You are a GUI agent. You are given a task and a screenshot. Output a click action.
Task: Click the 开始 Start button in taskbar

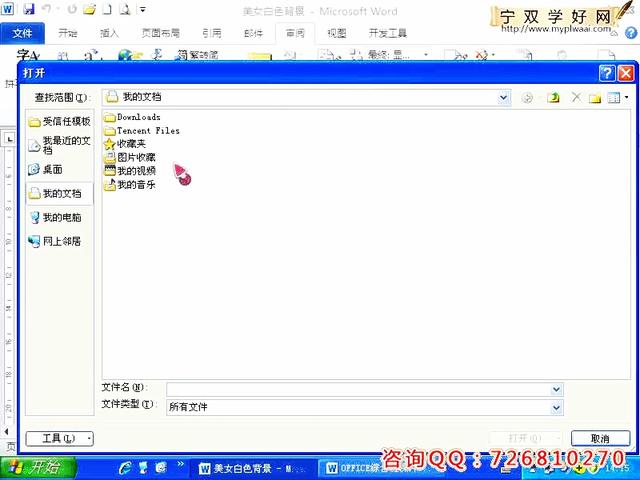click(38, 468)
